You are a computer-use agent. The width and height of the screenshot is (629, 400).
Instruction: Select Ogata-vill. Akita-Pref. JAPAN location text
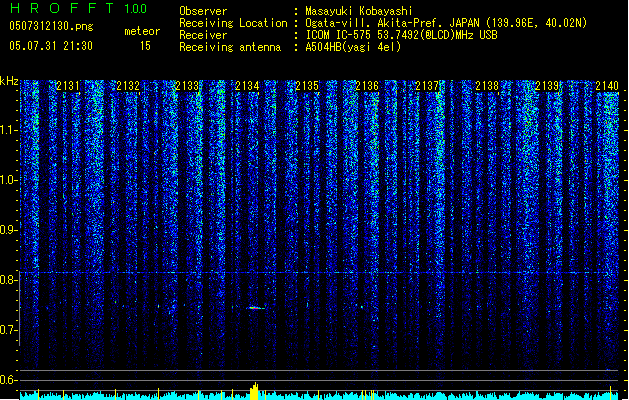(446, 23)
